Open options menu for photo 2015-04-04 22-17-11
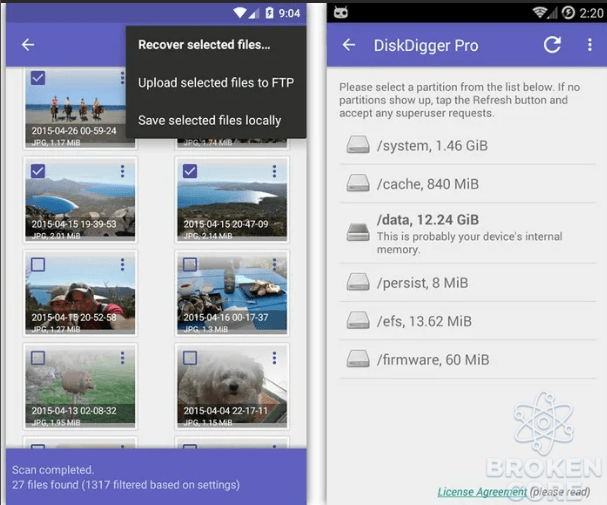Screen dimensions: 607x505 [x=274, y=358]
